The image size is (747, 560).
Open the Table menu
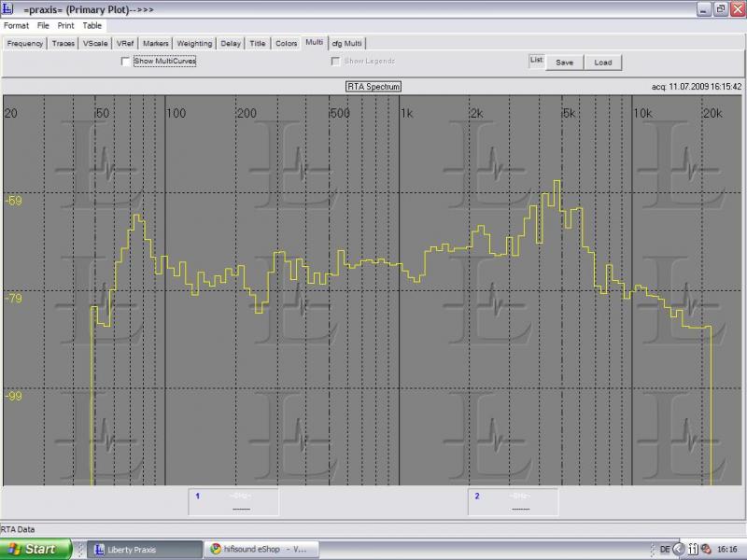tap(92, 26)
